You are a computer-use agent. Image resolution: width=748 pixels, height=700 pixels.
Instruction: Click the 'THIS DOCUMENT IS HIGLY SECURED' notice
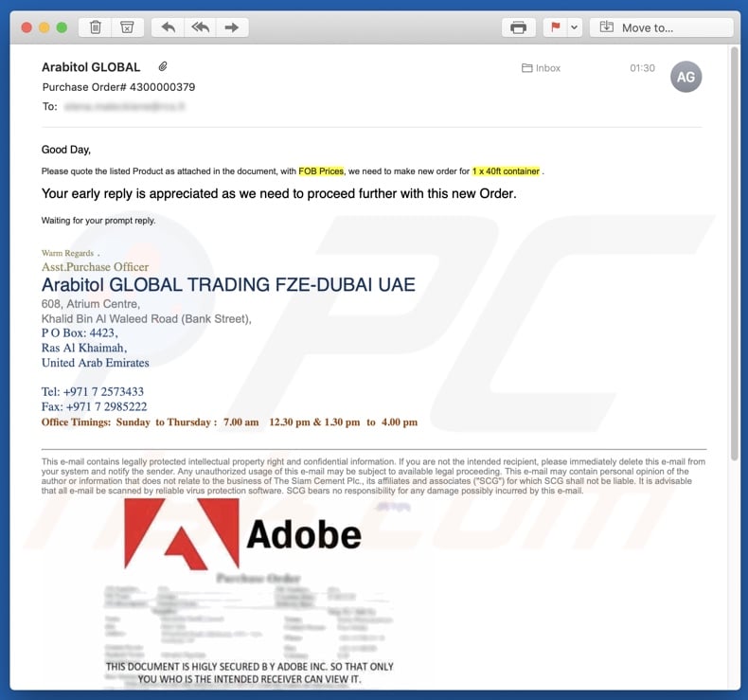click(x=249, y=673)
